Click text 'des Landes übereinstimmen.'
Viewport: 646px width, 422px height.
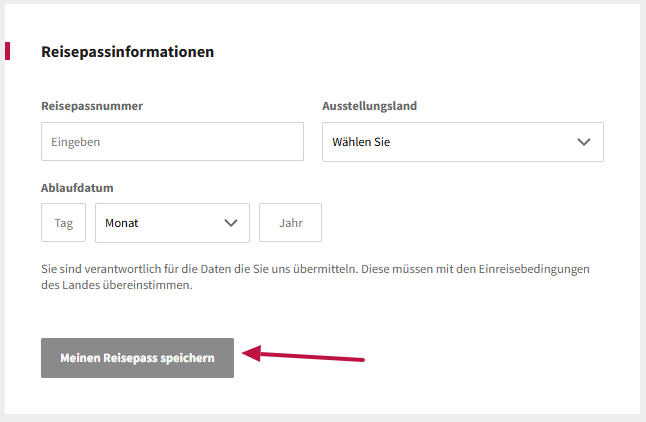(x=117, y=285)
